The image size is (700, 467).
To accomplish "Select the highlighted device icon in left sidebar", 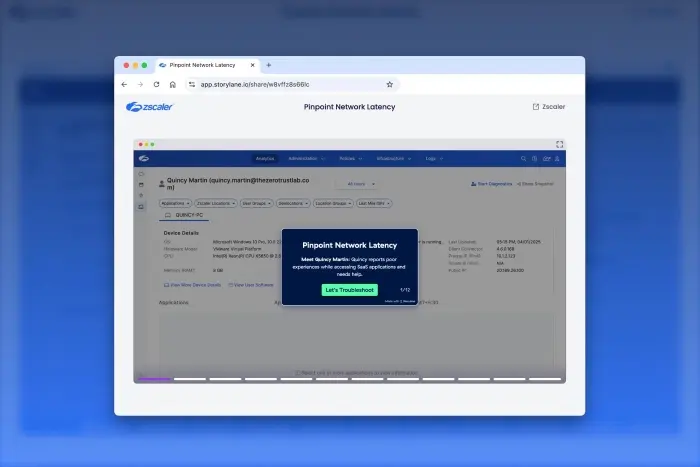I will pyautogui.click(x=141, y=207).
